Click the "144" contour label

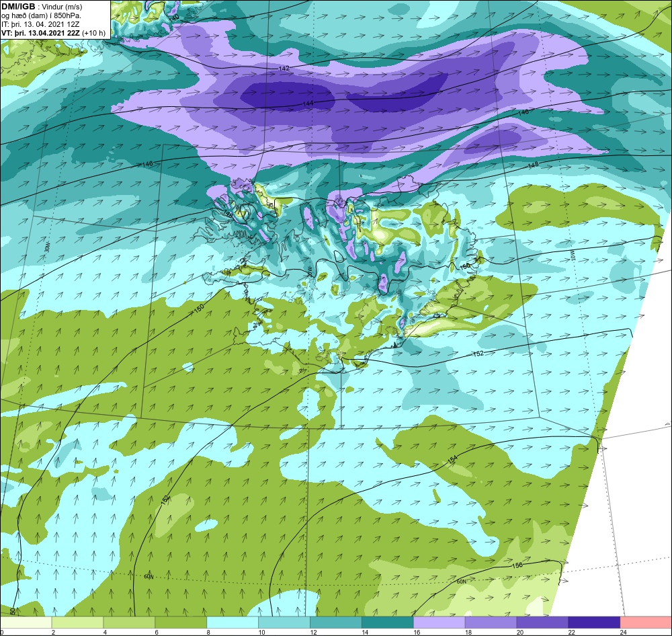click(308, 104)
